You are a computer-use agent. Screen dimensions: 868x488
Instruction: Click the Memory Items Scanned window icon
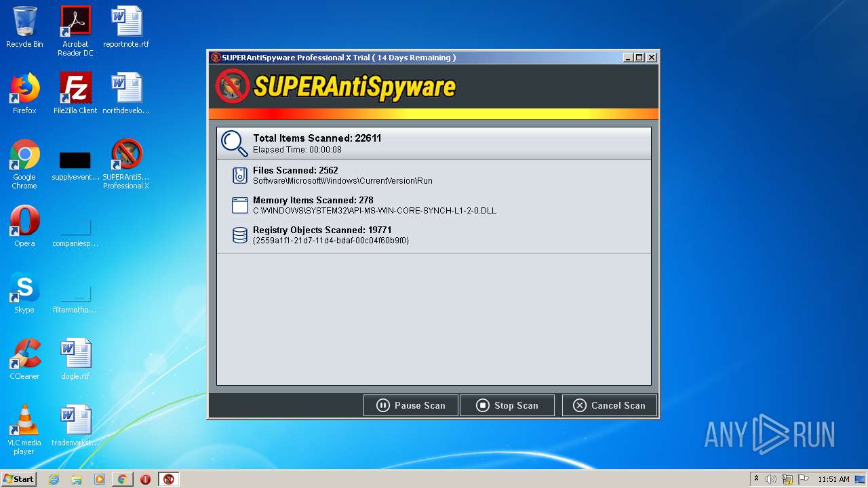click(x=239, y=205)
